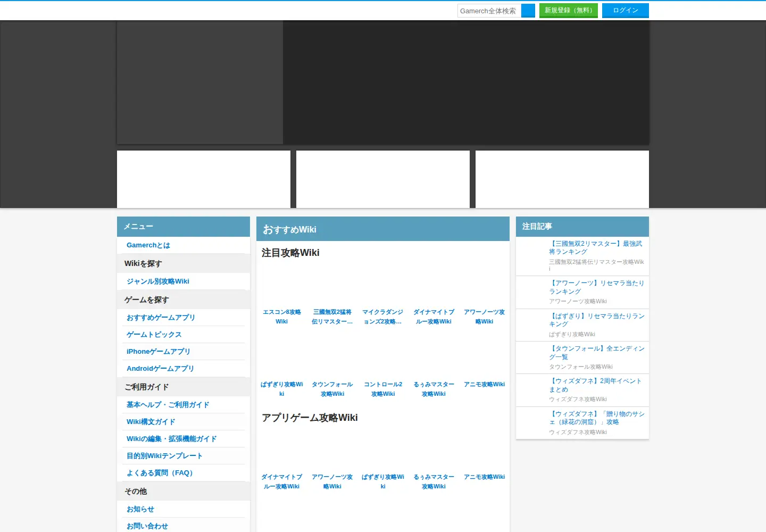Click the 新規登録（無料） button
Viewport: 766px width, 532px height.
pos(569,11)
